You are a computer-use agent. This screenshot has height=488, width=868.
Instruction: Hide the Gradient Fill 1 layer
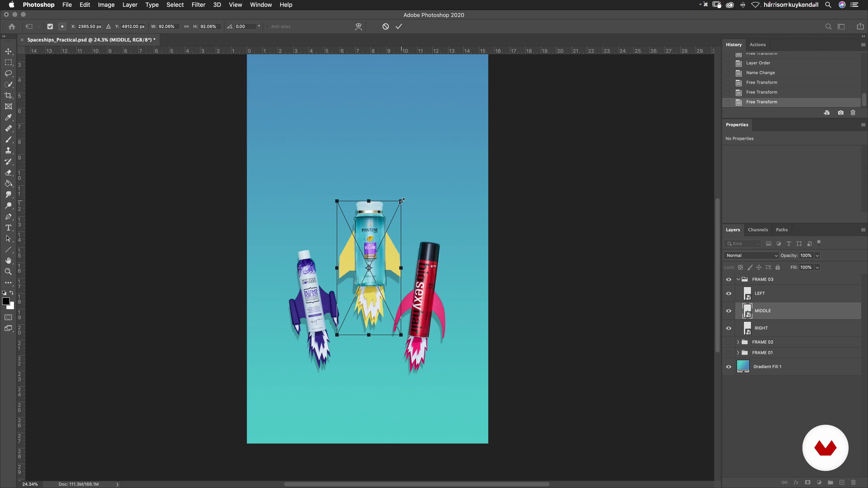pyautogui.click(x=729, y=367)
